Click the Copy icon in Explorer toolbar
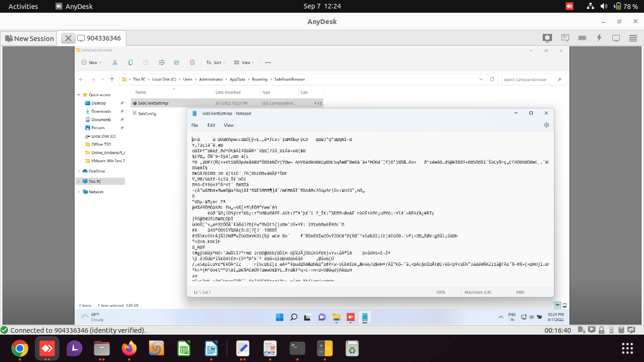Viewport: 644px width, 362px height. click(130, 62)
